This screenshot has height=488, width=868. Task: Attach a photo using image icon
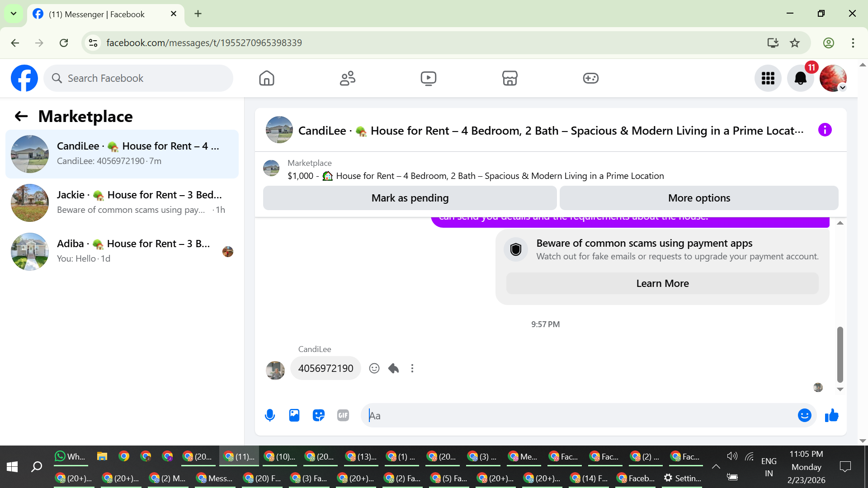click(294, 415)
